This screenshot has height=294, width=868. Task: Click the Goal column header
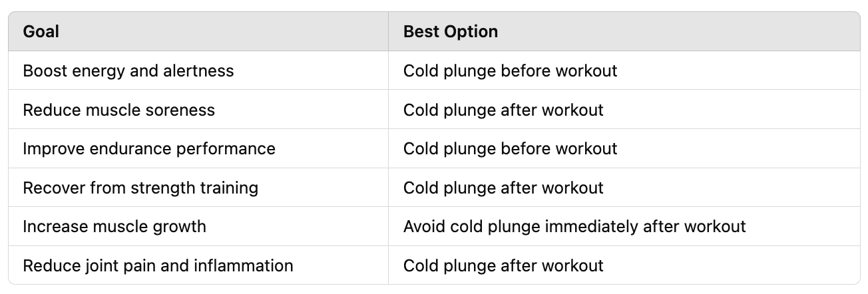pyautogui.click(x=198, y=31)
